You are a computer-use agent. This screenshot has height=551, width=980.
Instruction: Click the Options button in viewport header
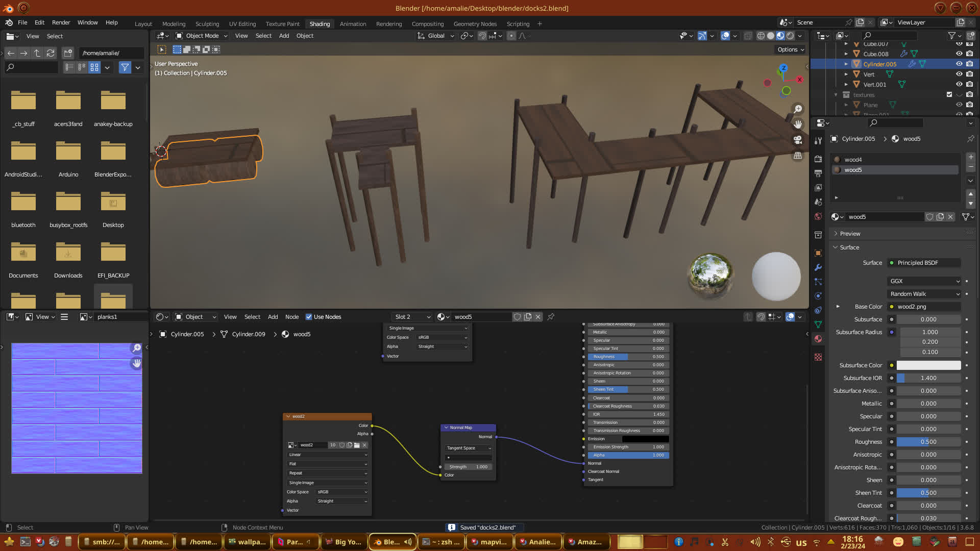pyautogui.click(x=790, y=49)
